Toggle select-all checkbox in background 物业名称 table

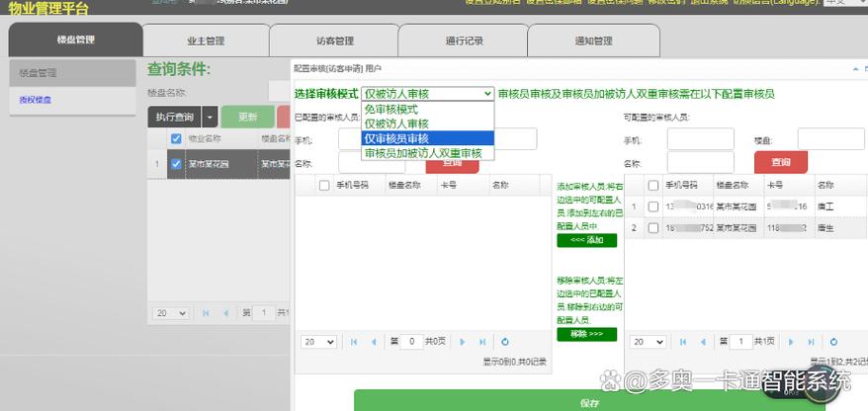[176, 138]
